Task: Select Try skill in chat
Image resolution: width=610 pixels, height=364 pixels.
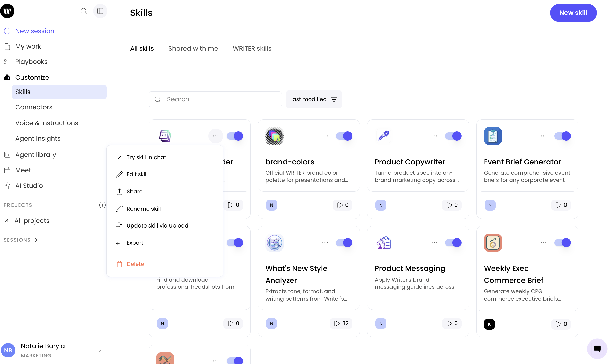Action: tap(165, 157)
